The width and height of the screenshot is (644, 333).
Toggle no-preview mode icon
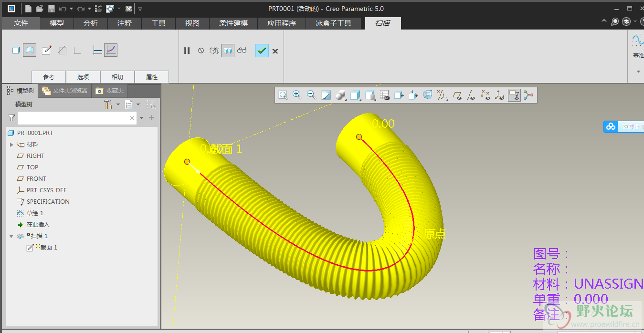point(201,51)
